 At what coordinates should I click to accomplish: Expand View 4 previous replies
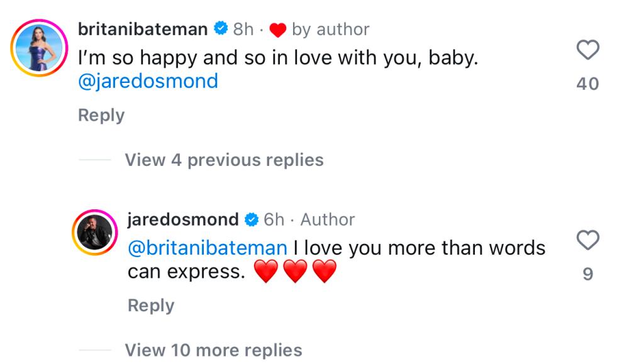224,160
